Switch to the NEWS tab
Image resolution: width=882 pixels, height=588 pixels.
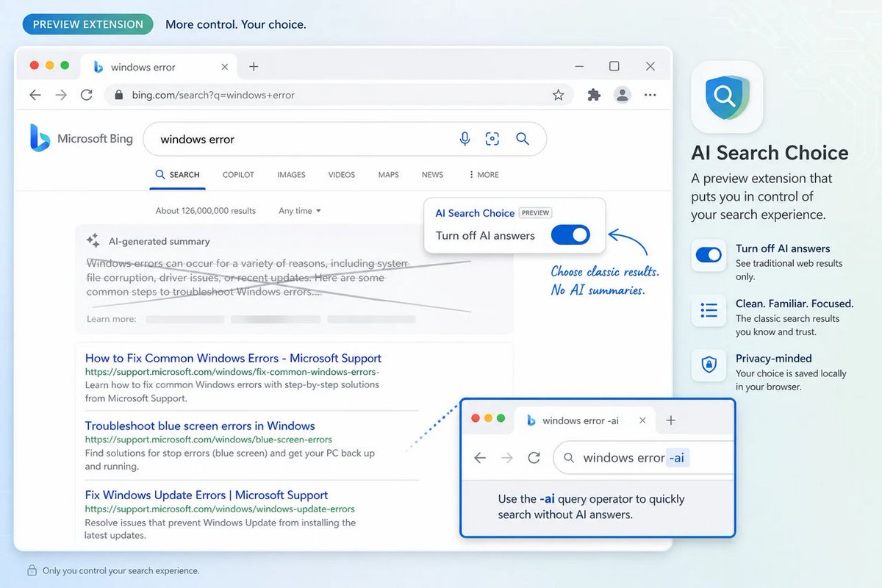tap(433, 175)
